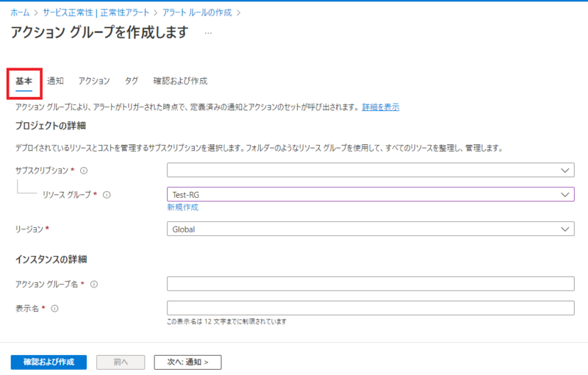Go to the 確認および作成 tab
The height and width of the screenshot is (375, 588).
point(180,81)
